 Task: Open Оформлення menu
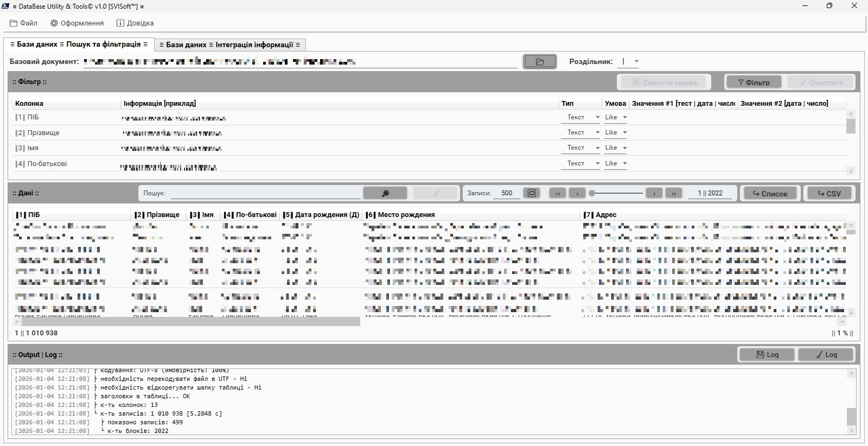(x=77, y=23)
